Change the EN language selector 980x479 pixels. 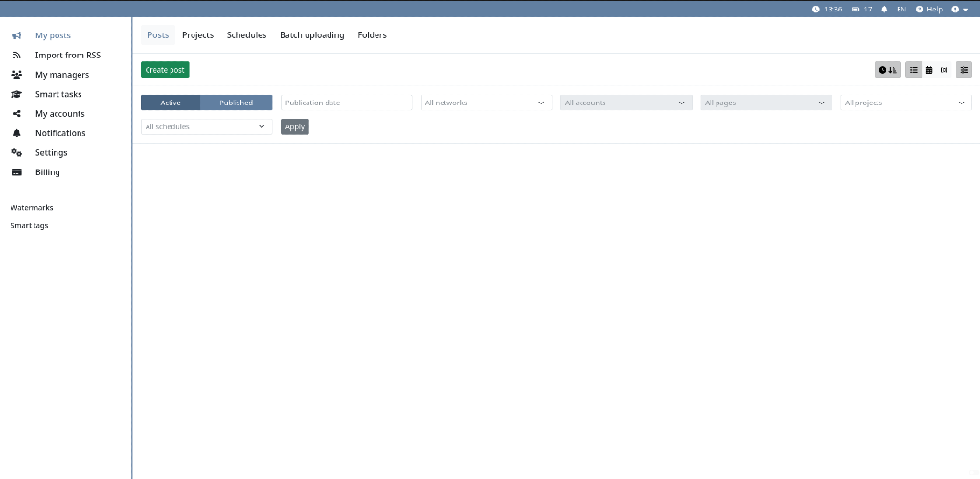pos(901,10)
